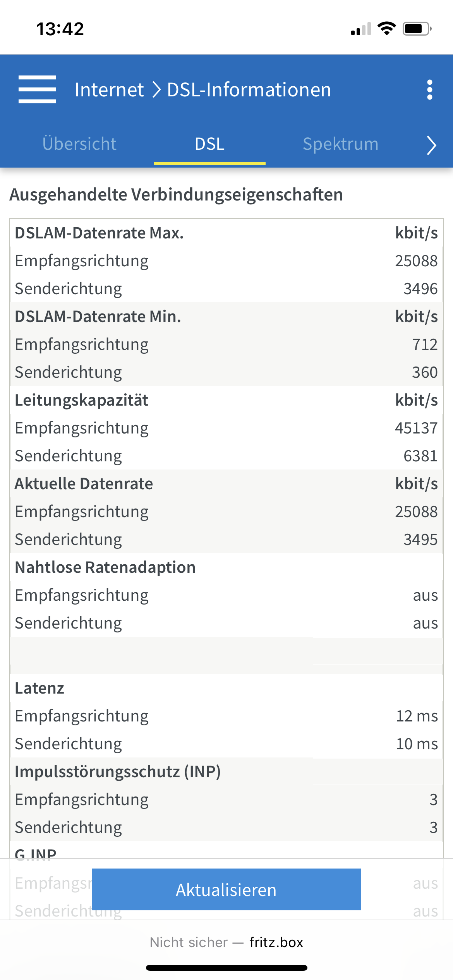This screenshot has width=453, height=980.
Task: Tap the Wi-Fi status icon
Action: [x=386, y=29]
